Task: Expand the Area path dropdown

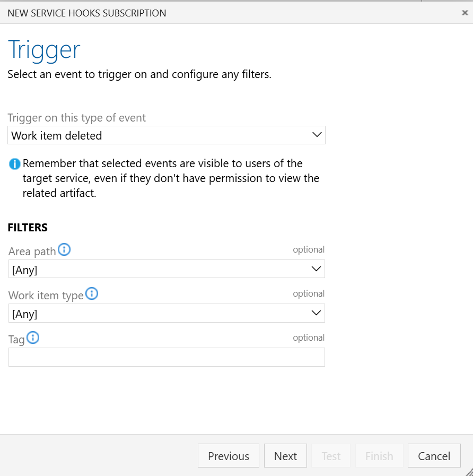Action: (x=167, y=269)
